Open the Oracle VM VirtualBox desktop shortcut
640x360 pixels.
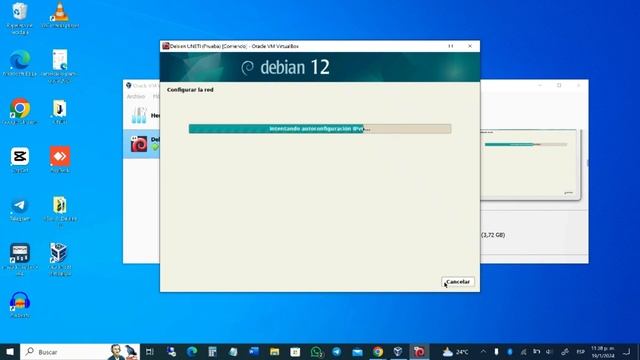(x=60, y=259)
